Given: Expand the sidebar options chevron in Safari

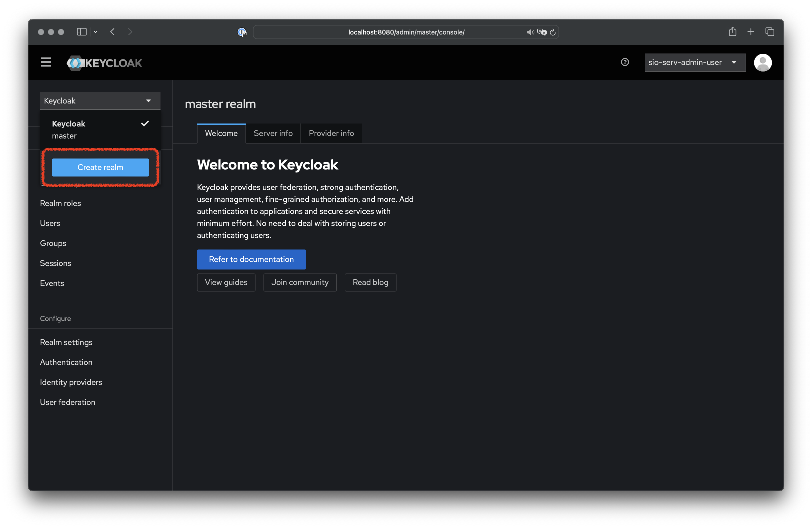Looking at the screenshot, I should tap(95, 32).
